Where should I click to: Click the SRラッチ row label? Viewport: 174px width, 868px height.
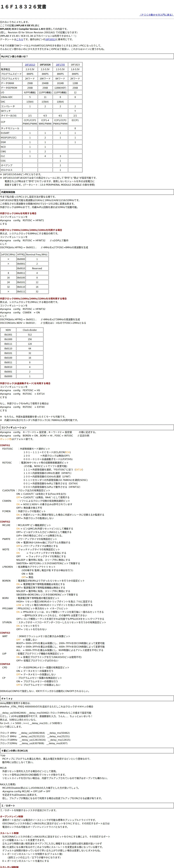point(11,111)
